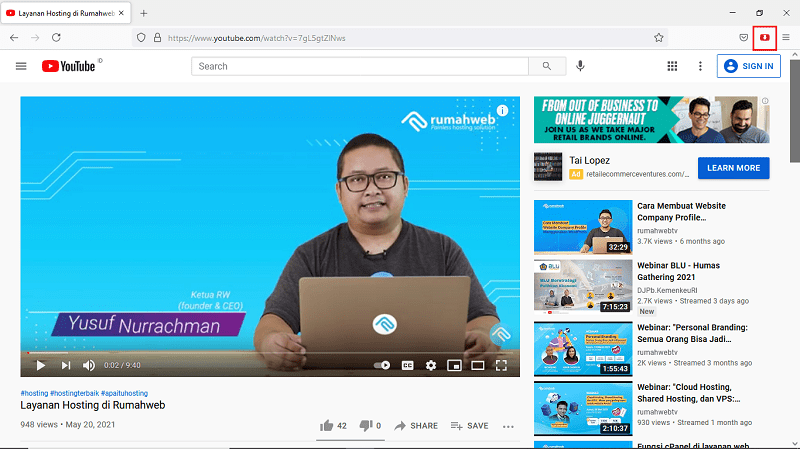Open tracking protection shield icon
The height and width of the screenshot is (449, 800).
click(141, 38)
